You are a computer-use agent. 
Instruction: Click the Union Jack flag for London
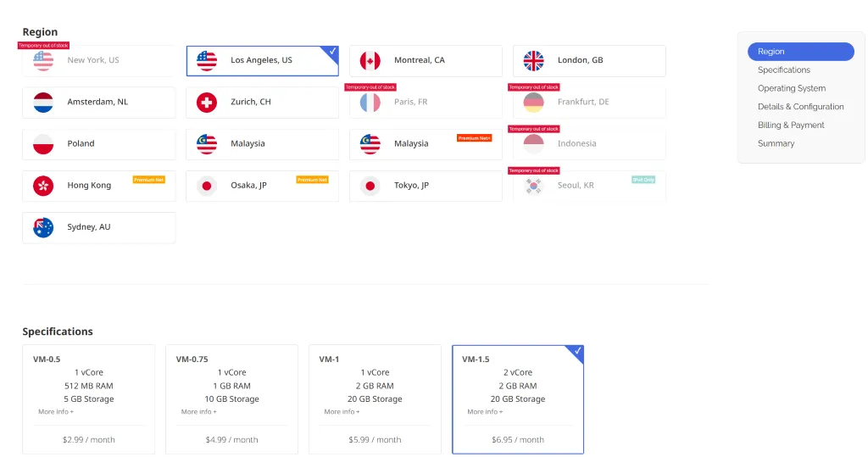pyautogui.click(x=534, y=60)
